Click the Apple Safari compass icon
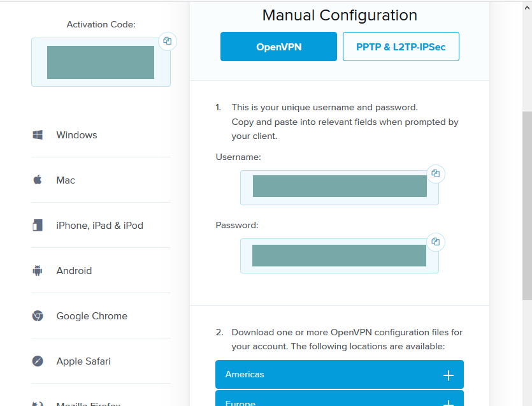Image resolution: width=532 pixels, height=406 pixels. [x=38, y=361]
